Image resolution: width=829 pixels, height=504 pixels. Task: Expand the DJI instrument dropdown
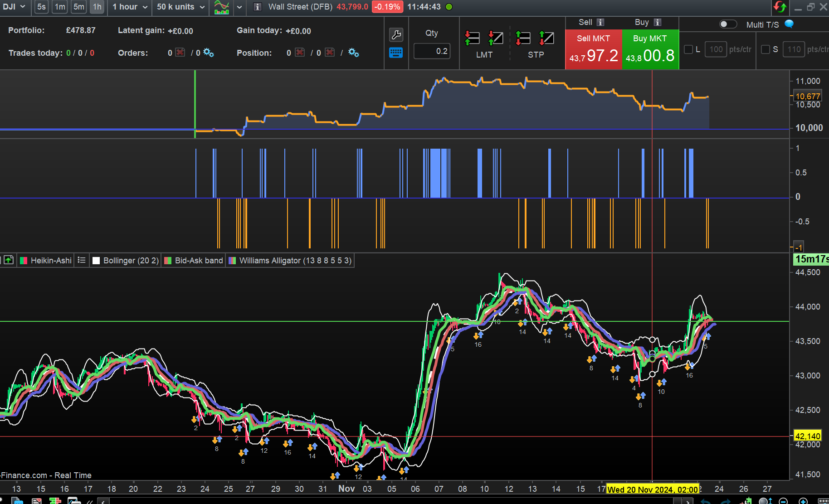[14, 7]
